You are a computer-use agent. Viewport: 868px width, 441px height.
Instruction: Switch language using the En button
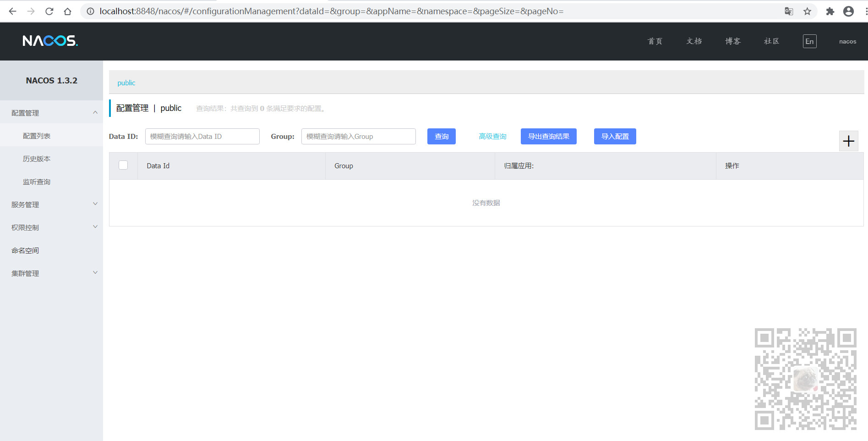pyautogui.click(x=809, y=41)
